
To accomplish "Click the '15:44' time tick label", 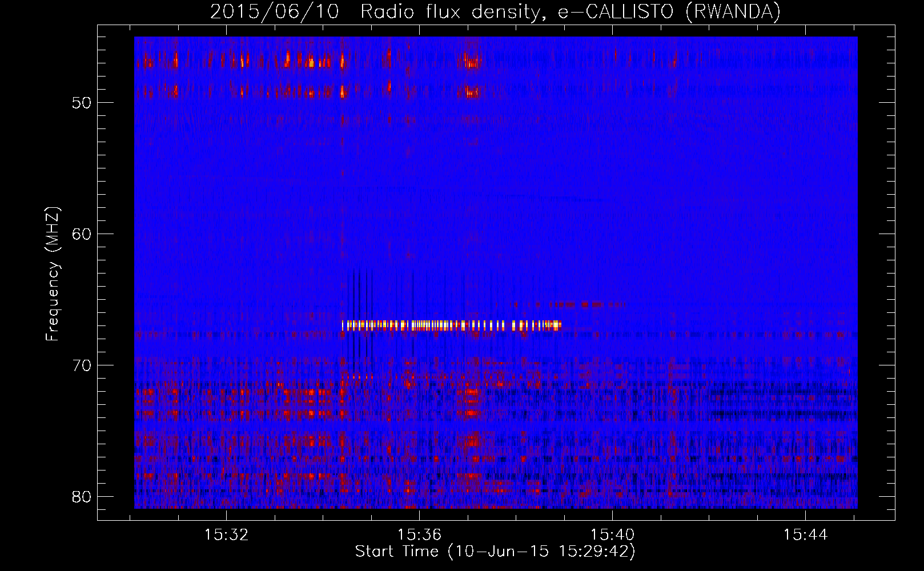I will 805,535.
